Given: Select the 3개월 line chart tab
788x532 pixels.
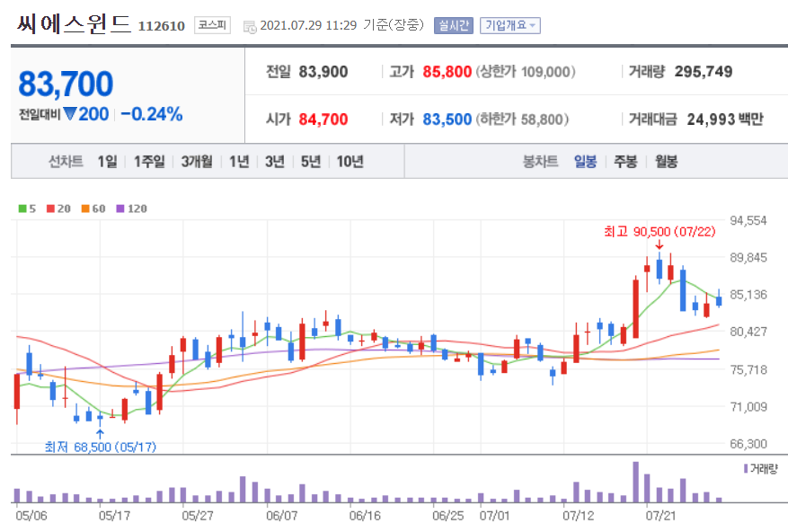Looking at the screenshot, I should point(197,162).
